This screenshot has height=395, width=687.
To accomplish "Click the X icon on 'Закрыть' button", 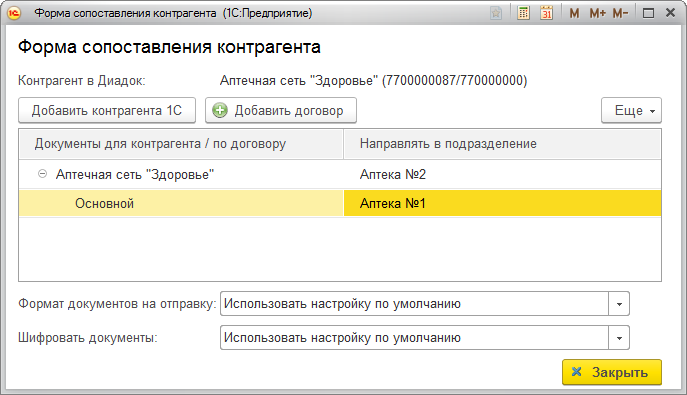I will (x=577, y=372).
